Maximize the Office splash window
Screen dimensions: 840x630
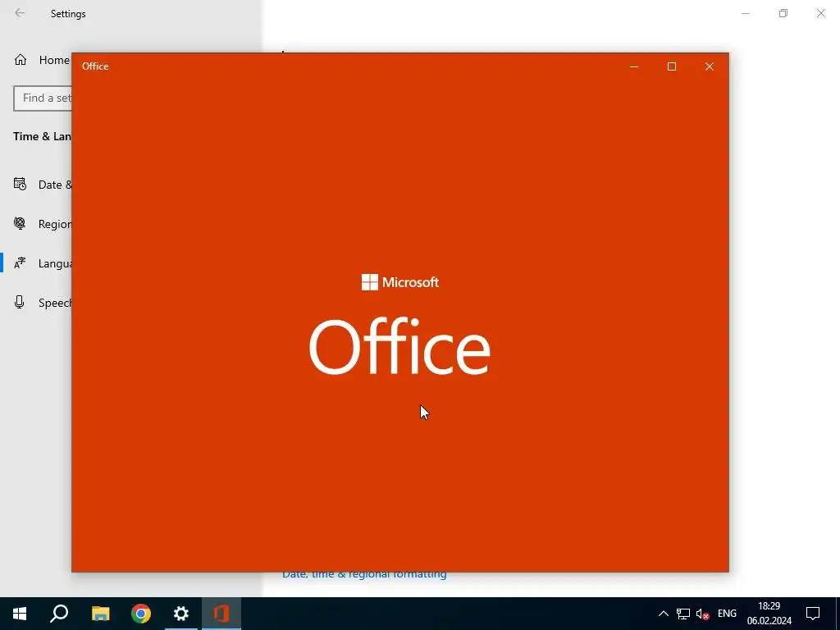click(672, 66)
